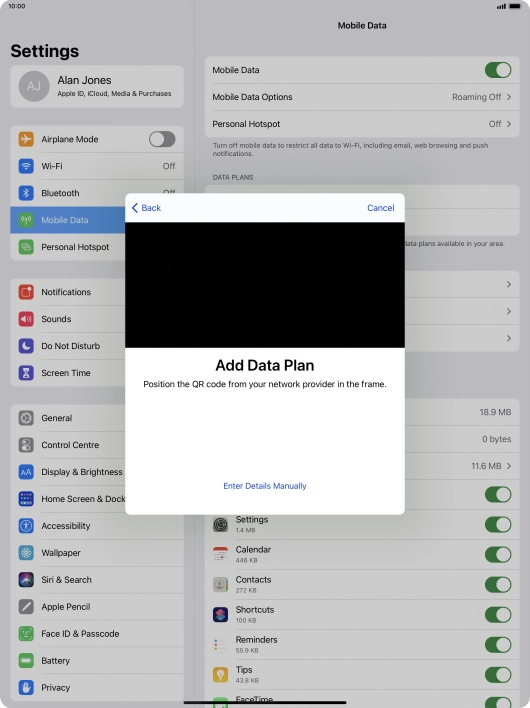Tap the Battery icon in sidebar
Viewport: 530px width, 708px height.
coord(26,661)
